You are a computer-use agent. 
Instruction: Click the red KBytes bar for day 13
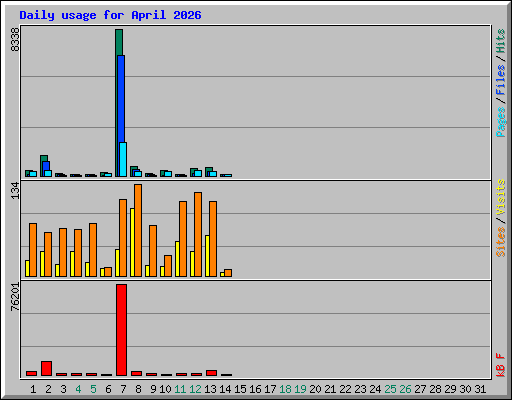coord(211,373)
